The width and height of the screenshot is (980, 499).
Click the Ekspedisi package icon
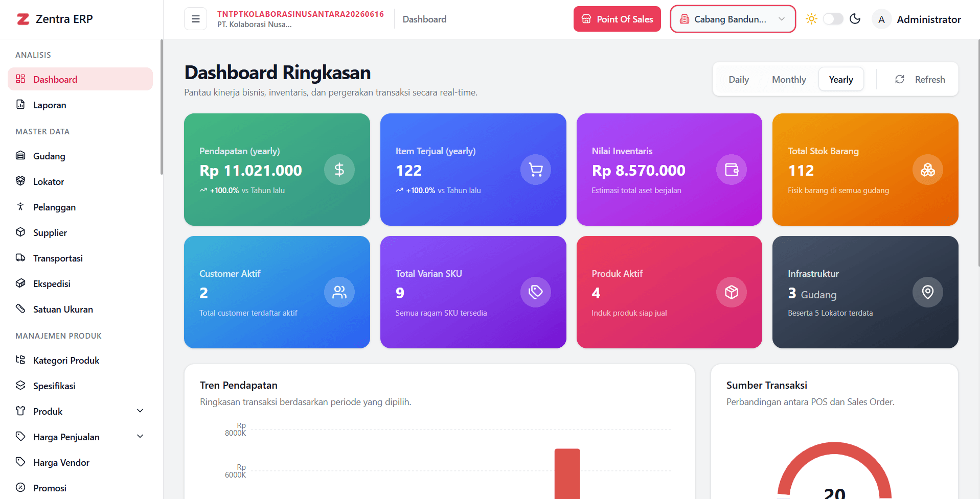20,283
